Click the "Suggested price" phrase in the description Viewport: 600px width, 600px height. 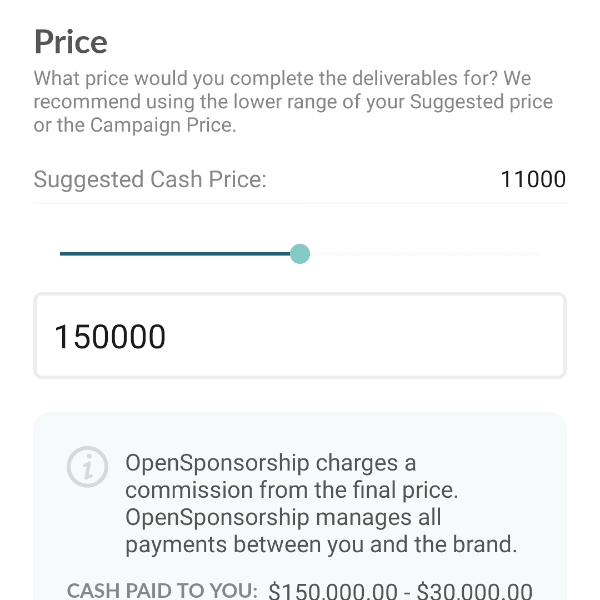(x=482, y=102)
